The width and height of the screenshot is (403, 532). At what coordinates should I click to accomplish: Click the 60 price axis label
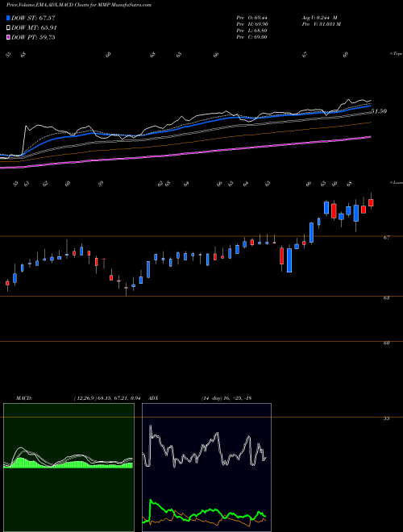point(386,343)
